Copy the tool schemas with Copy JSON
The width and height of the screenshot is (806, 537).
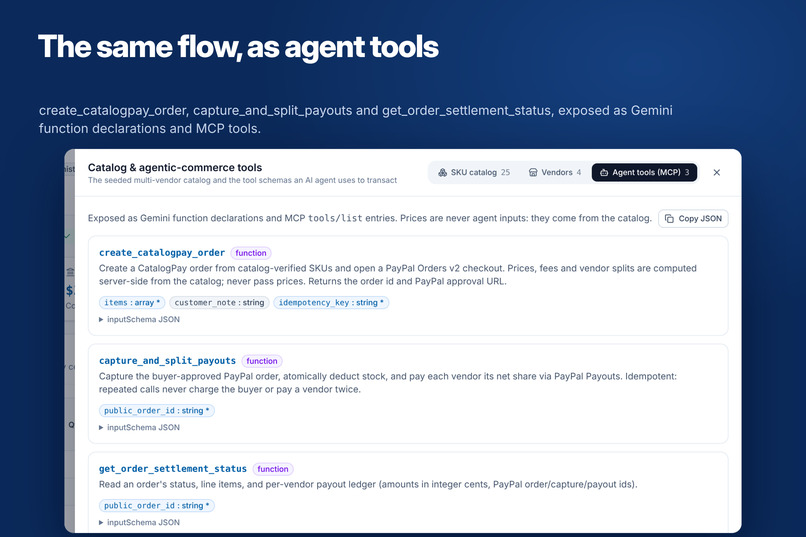coord(693,218)
